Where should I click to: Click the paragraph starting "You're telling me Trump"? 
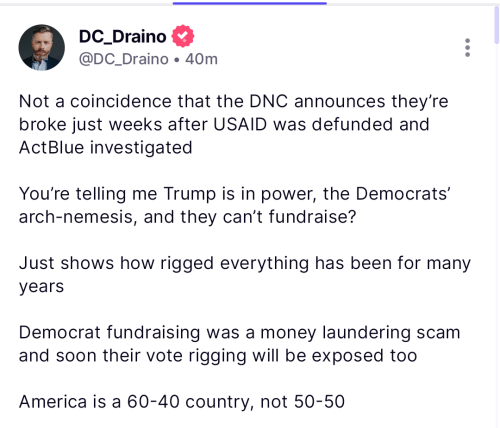235,205
